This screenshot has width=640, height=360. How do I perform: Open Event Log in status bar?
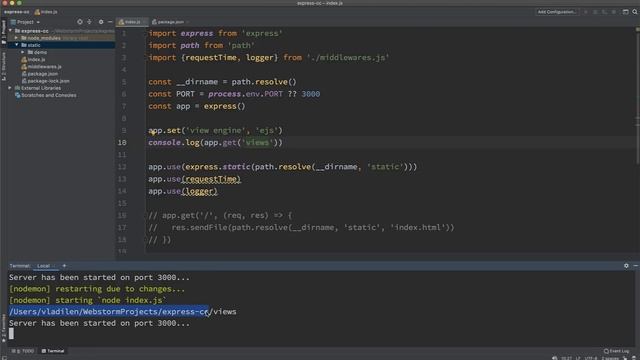click(616, 351)
